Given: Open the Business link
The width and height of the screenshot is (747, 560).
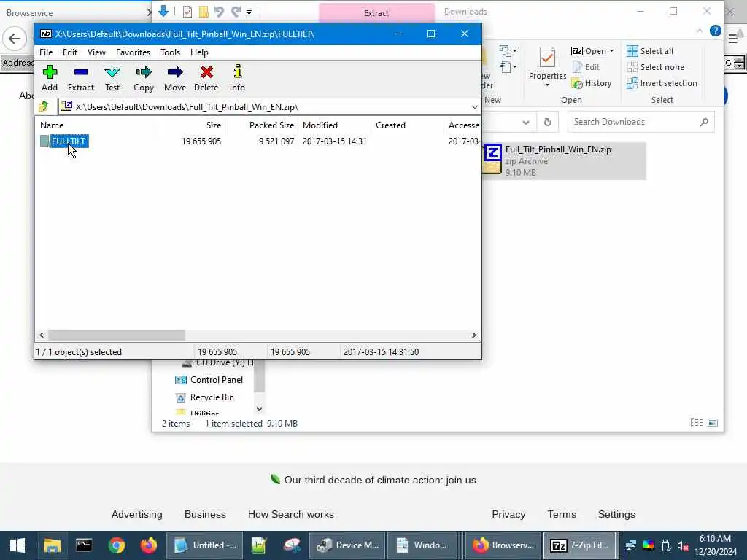Looking at the screenshot, I should (205, 514).
